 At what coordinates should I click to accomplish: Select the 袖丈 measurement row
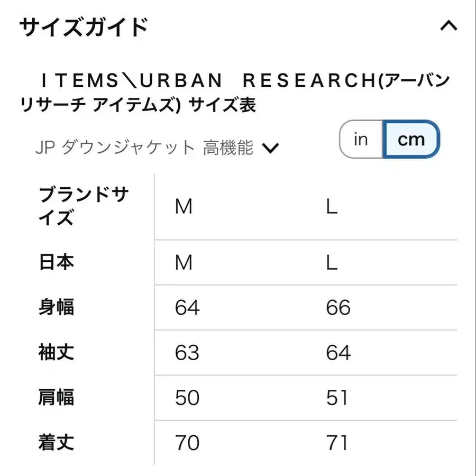coord(56,353)
